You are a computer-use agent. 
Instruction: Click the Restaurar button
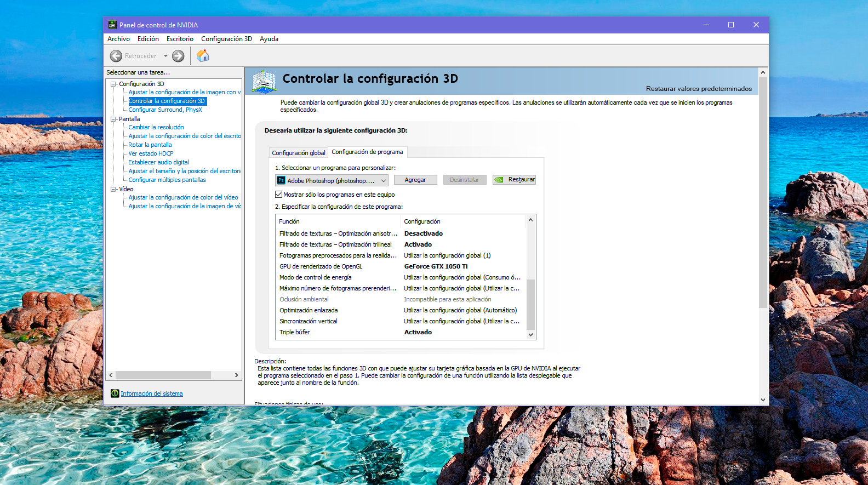(514, 180)
